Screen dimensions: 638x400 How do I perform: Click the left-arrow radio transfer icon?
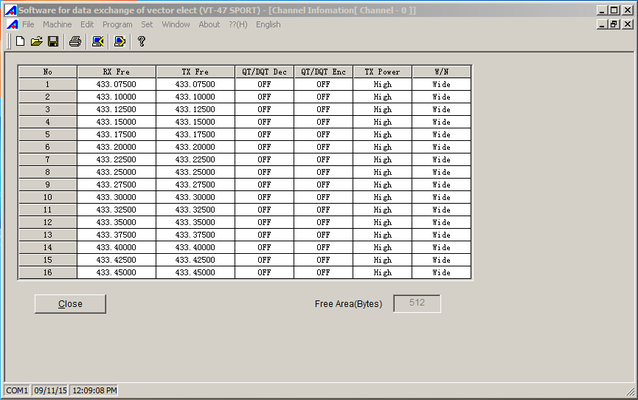coord(98,41)
